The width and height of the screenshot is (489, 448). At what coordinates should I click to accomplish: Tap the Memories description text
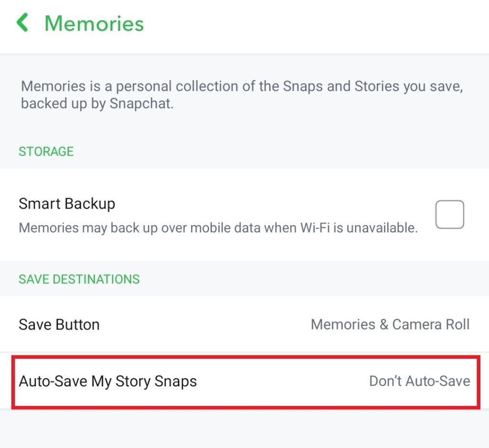pyautogui.click(x=239, y=95)
